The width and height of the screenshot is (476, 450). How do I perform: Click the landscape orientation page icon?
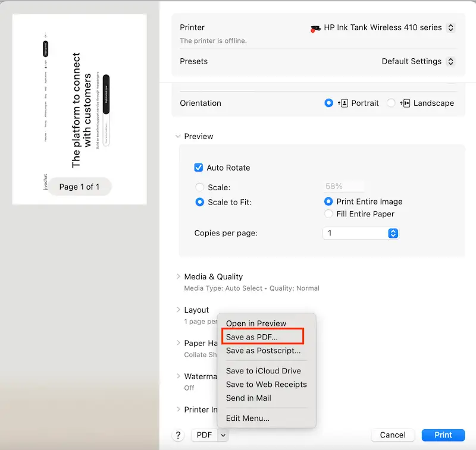pyautogui.click(x=406, y=103)
